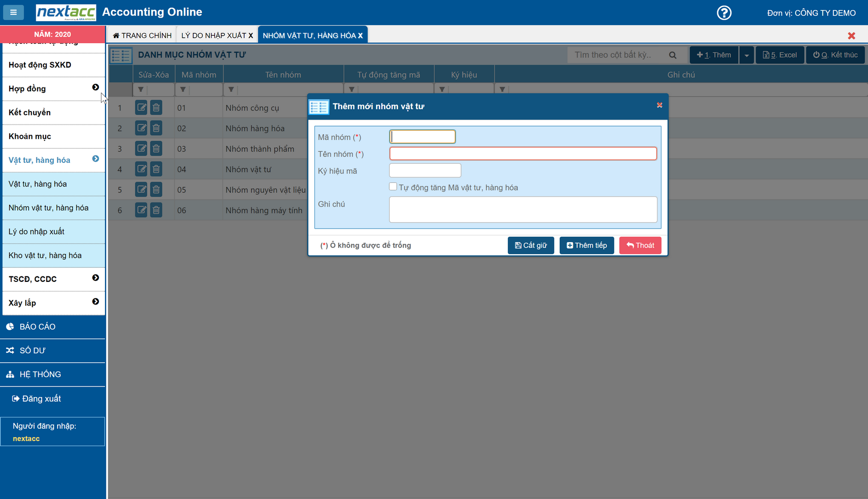868x499 pixels.
Task: Click the Tên nhóm input field
Action: click(x=522, y=154)
